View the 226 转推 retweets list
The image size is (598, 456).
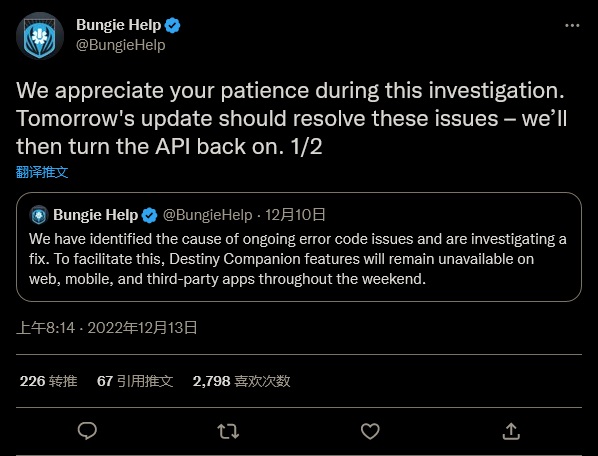click(48, 381)
